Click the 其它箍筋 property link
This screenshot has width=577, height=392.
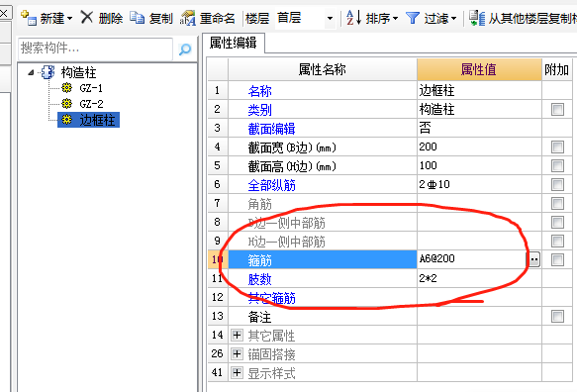(x=271, y=298)
